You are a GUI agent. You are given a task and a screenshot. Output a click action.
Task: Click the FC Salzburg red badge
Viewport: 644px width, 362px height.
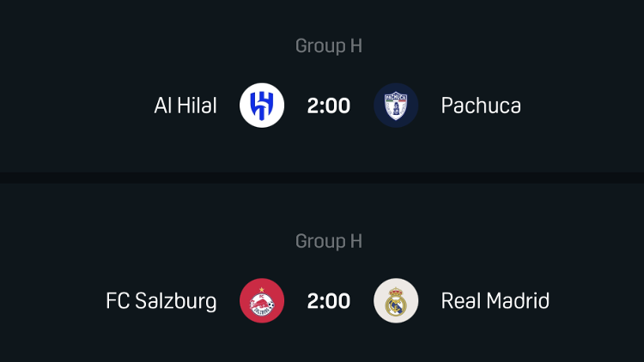(x=262, y=301)
